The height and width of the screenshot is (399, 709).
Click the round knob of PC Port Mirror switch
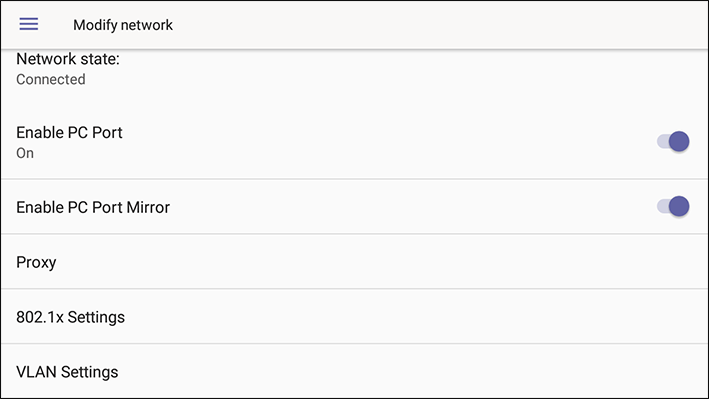point(679,207)
